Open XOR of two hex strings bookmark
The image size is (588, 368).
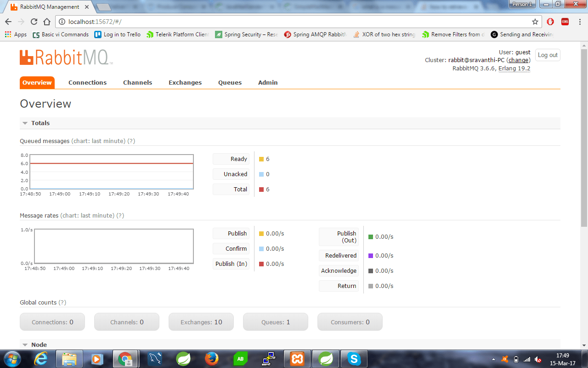tap(384, 34)
